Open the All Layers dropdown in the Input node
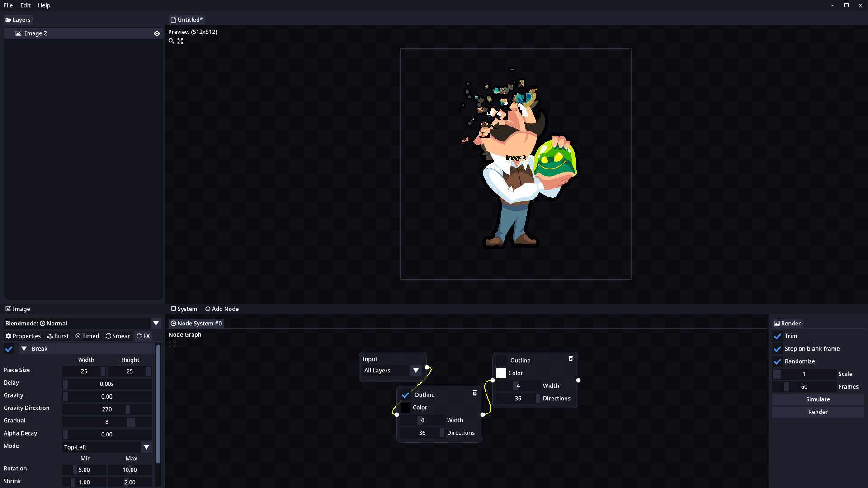The width and height of the screenshot is (868, 488). pyautogui.click(x=415, y=371)
